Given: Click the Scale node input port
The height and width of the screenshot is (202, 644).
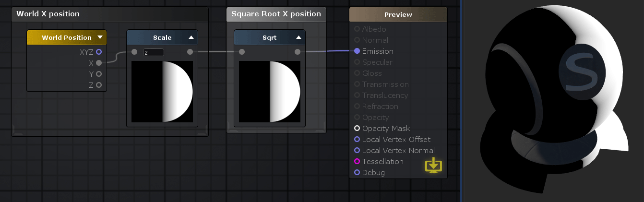Looking at the screenshot, I should [134, 52].
